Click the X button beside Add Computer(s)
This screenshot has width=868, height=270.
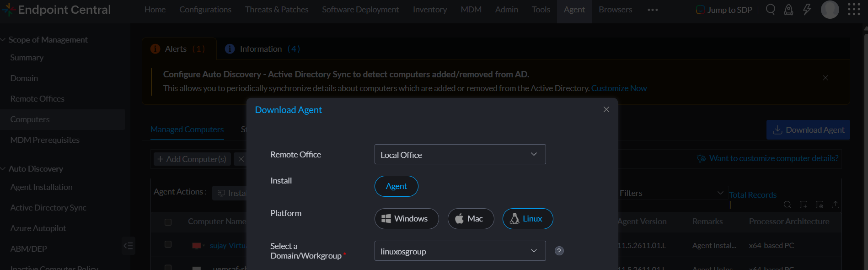click(x=241, y=159)
